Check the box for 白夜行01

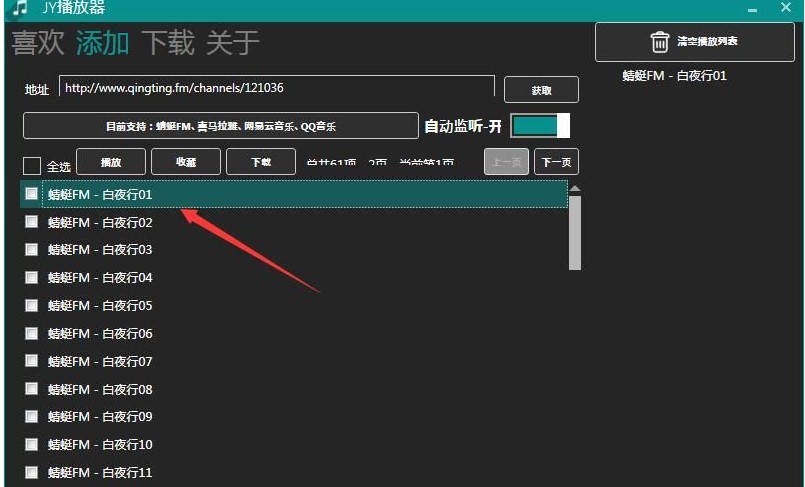click(x=31, y=193)
